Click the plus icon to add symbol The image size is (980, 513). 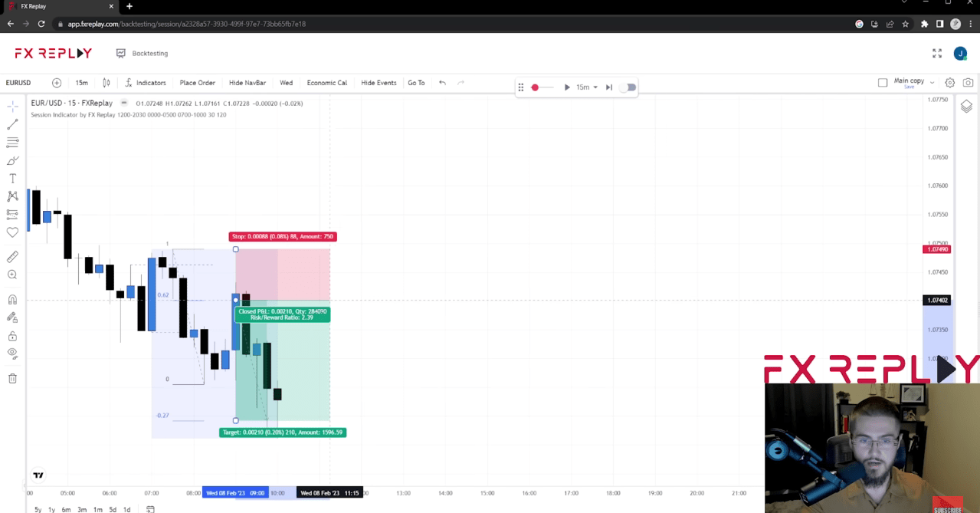57,83
